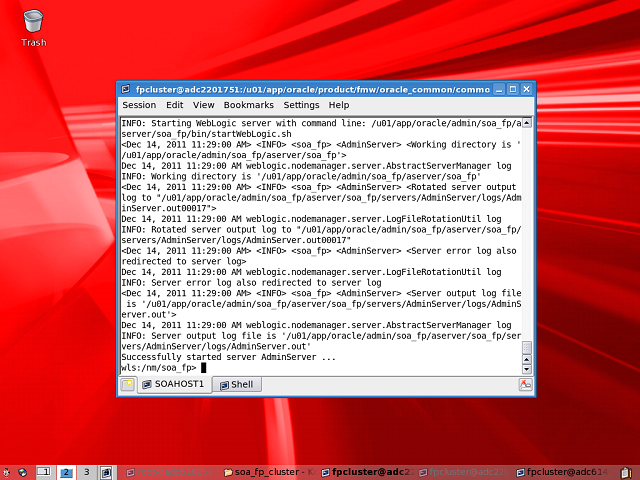
Task: Activate the soa_fp_cluster taskbar entry
Action: [270, 473]
